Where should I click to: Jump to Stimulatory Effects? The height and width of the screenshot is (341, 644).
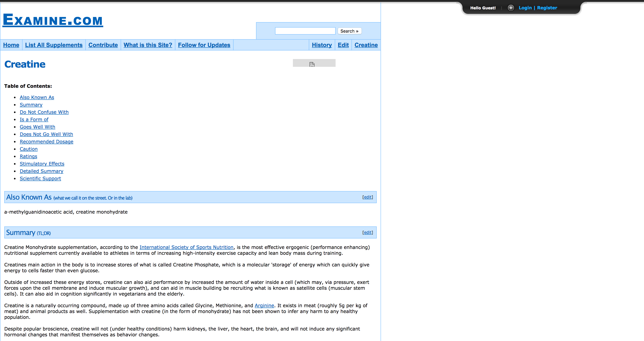[42, 164]
